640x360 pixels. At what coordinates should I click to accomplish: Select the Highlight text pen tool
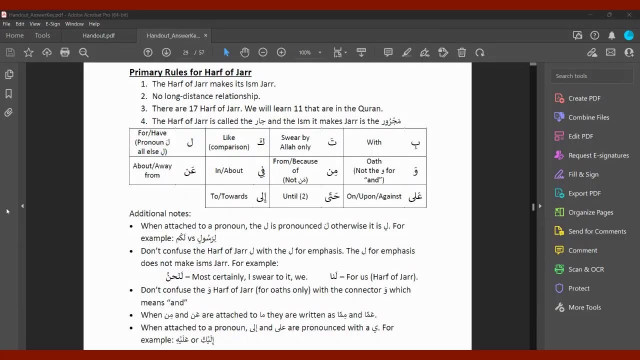pyautogui.click(x=407, y=52)
